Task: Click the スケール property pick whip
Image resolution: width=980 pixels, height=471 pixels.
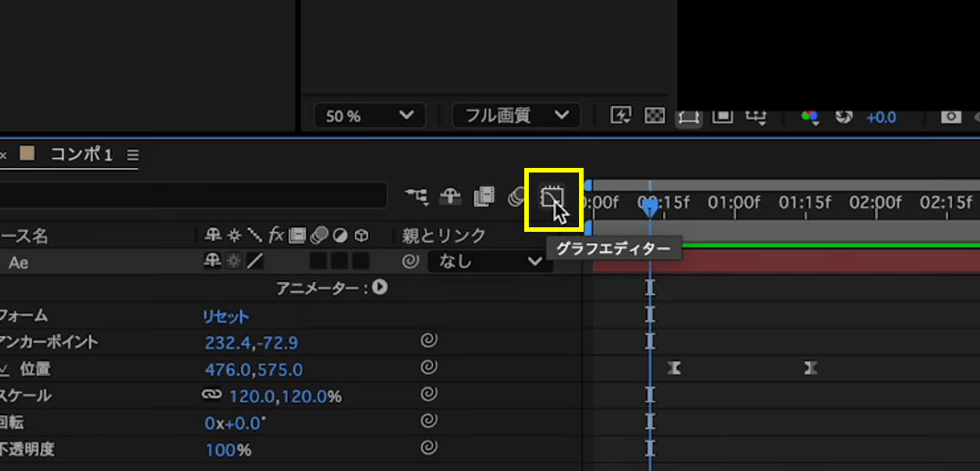Action: 428,394
